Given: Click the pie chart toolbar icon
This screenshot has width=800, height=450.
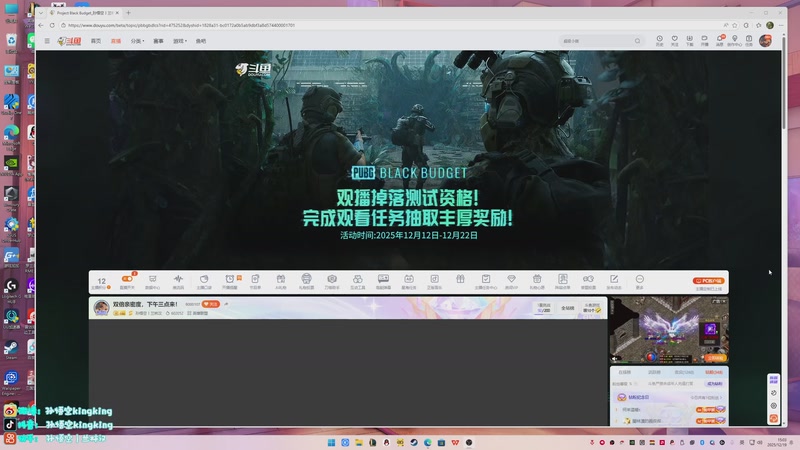Looking at the screenshot, I should click(x=204, y=281).
